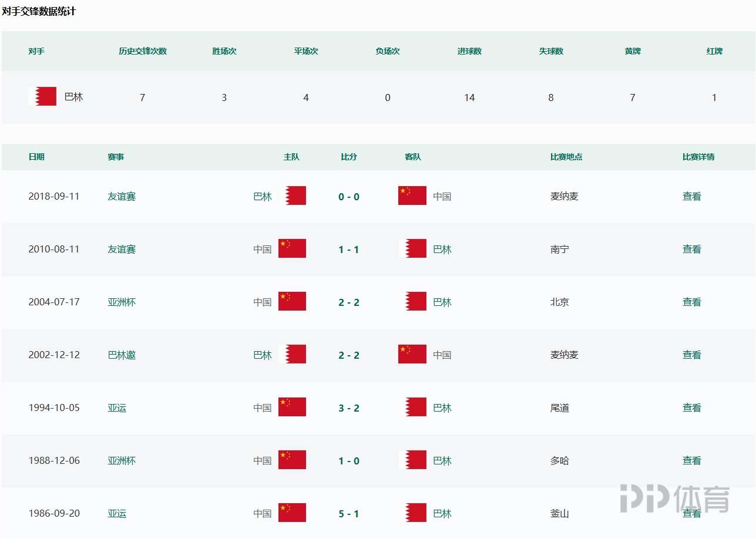This screenshot has height=539, width=756.
Task: Click Bahrain flag in 1994-10-05 match row
Action: (x=412, y=407)
